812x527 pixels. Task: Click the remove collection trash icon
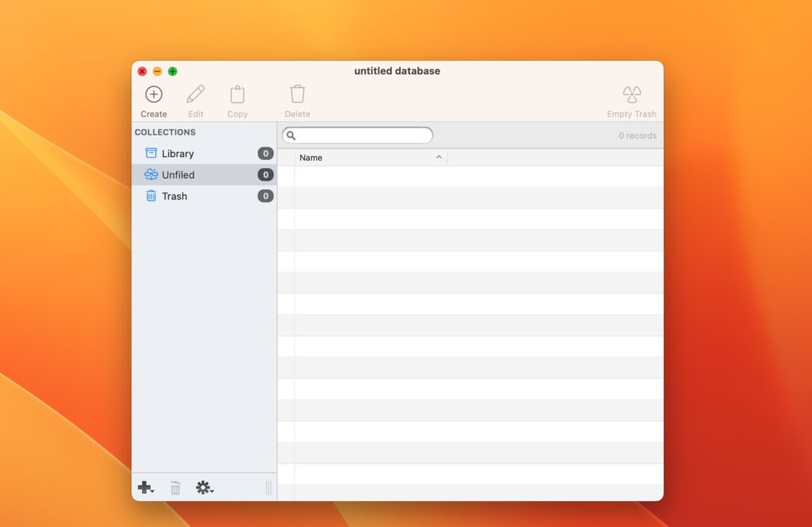tap(174, 487)
